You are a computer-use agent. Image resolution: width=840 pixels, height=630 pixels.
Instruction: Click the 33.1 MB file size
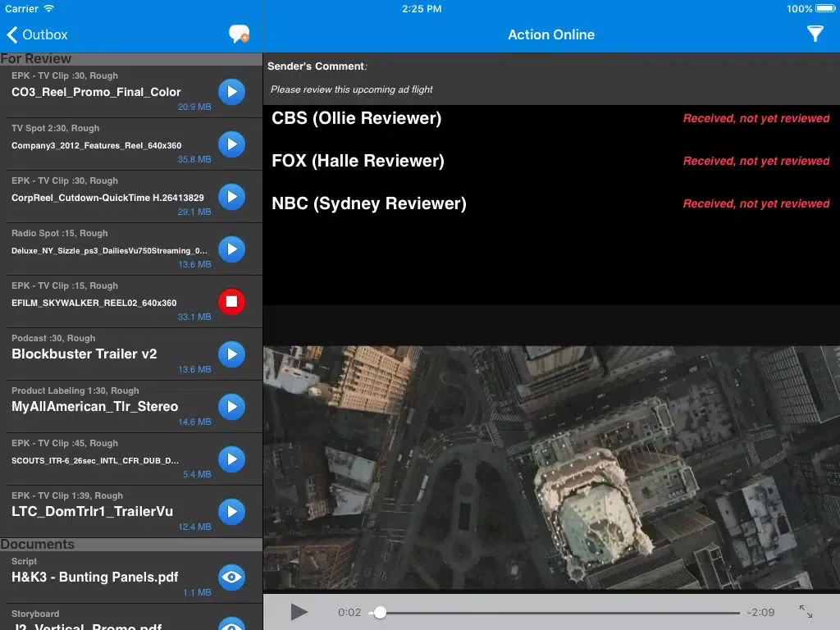pyautogui.click(x=194, y=317)
